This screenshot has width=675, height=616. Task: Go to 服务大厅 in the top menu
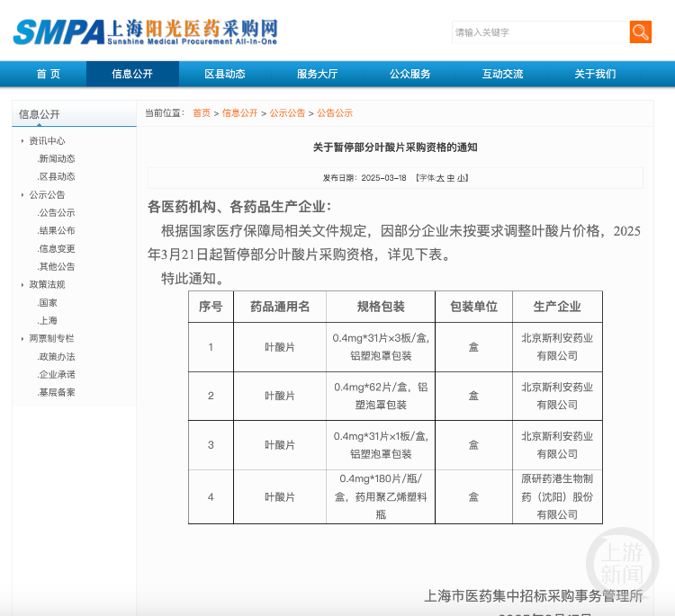(x=317, y=74)
